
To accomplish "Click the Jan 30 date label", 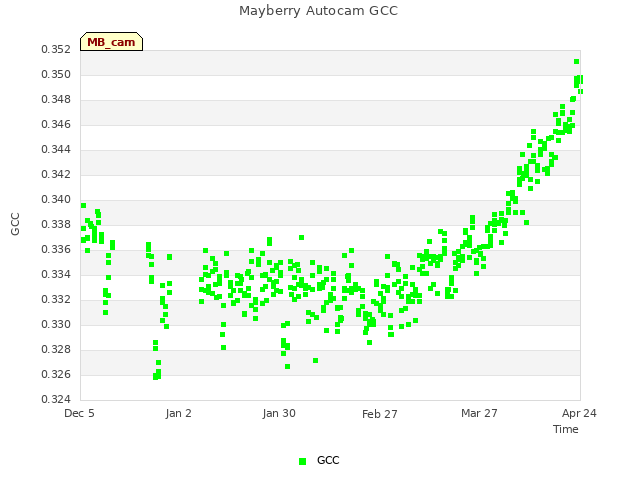I will (x=279, y=413).
